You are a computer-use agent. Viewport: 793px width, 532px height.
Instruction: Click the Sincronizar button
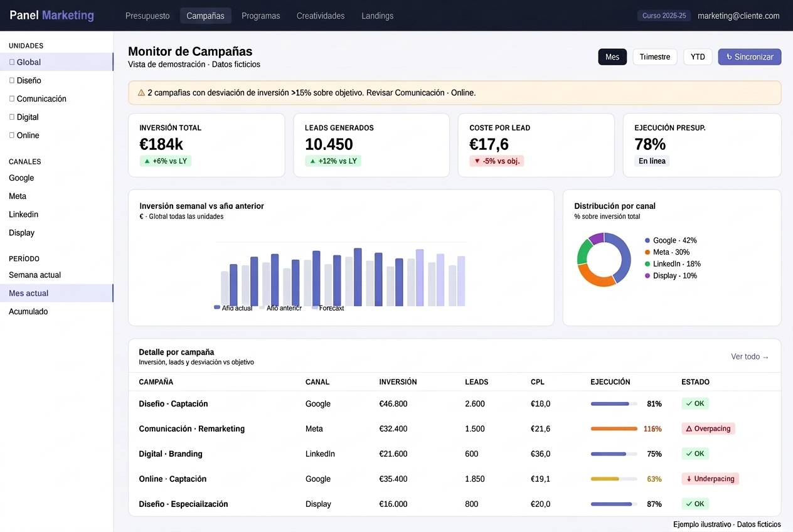click(750, 57)
